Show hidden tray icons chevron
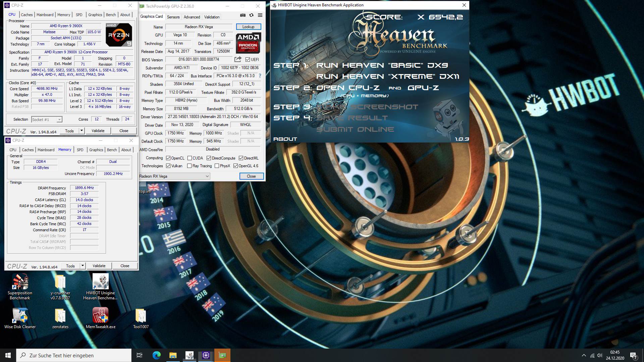This screenshot has width=644, height=362. click(x=584, y=355)
